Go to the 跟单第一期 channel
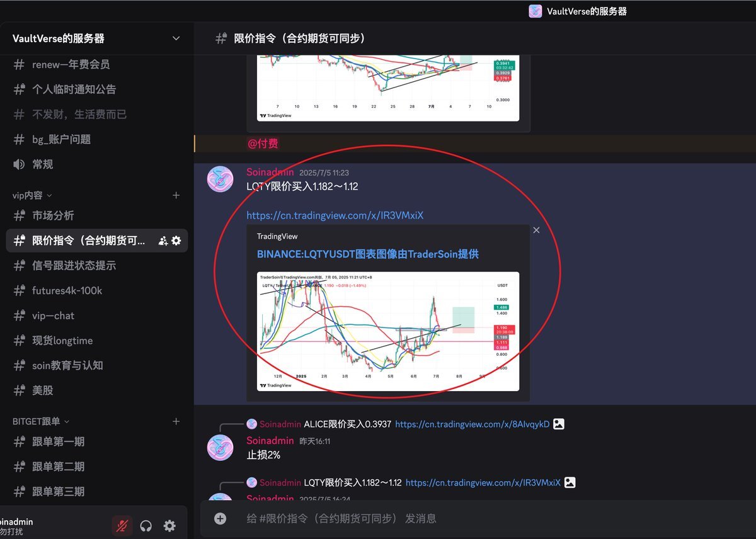 click(96, 441)
